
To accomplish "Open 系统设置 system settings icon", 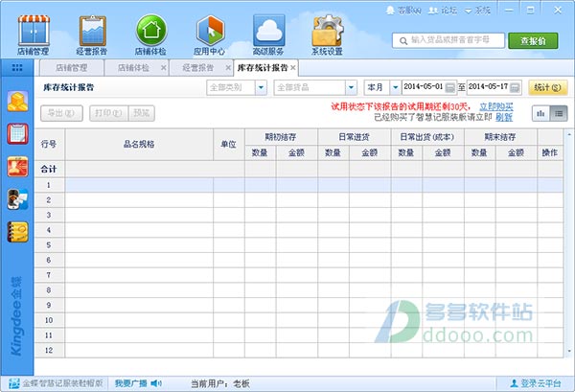I will click(327, 35).
